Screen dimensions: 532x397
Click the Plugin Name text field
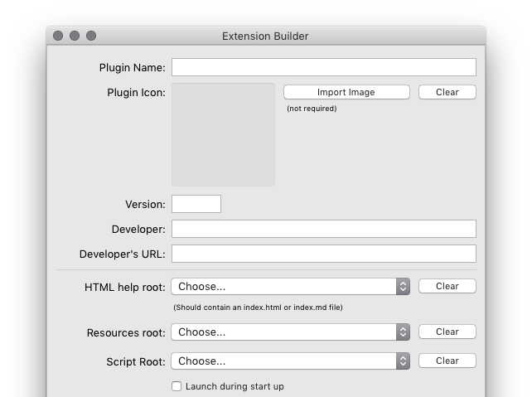pyautogui.click(x=324, y=67)
